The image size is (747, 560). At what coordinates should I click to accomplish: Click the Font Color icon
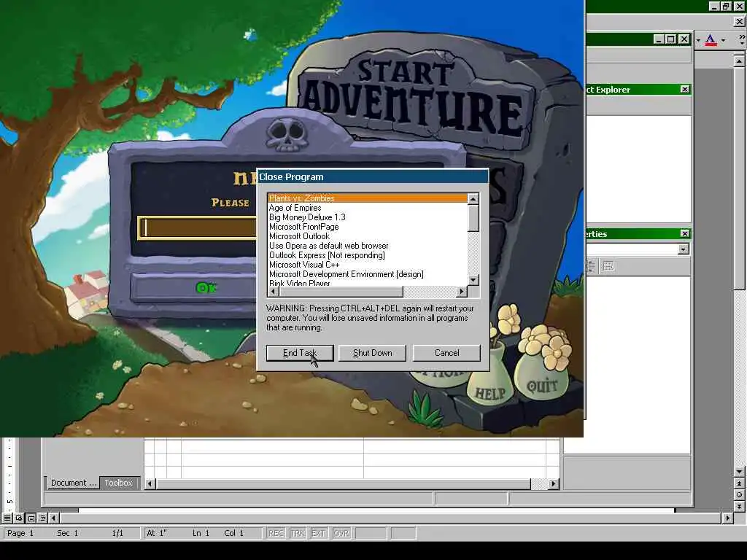pyautogui.click(x=711, y=40)
